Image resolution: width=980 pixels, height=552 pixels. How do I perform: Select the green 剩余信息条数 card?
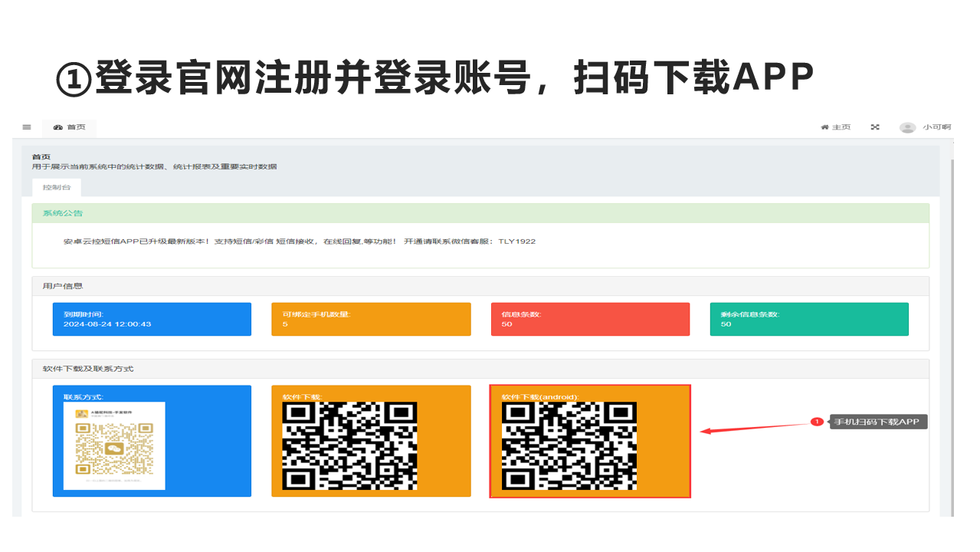point(809,319)
